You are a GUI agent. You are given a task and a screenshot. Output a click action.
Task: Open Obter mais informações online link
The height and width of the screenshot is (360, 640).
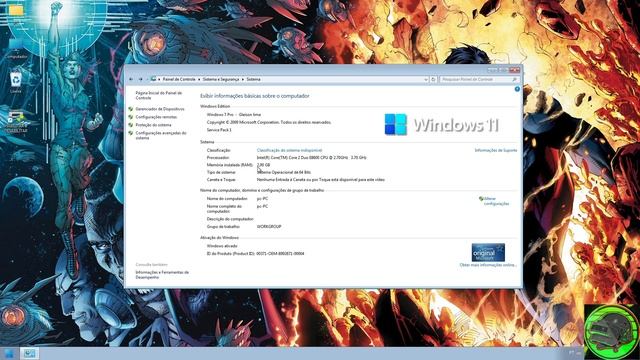488,265
